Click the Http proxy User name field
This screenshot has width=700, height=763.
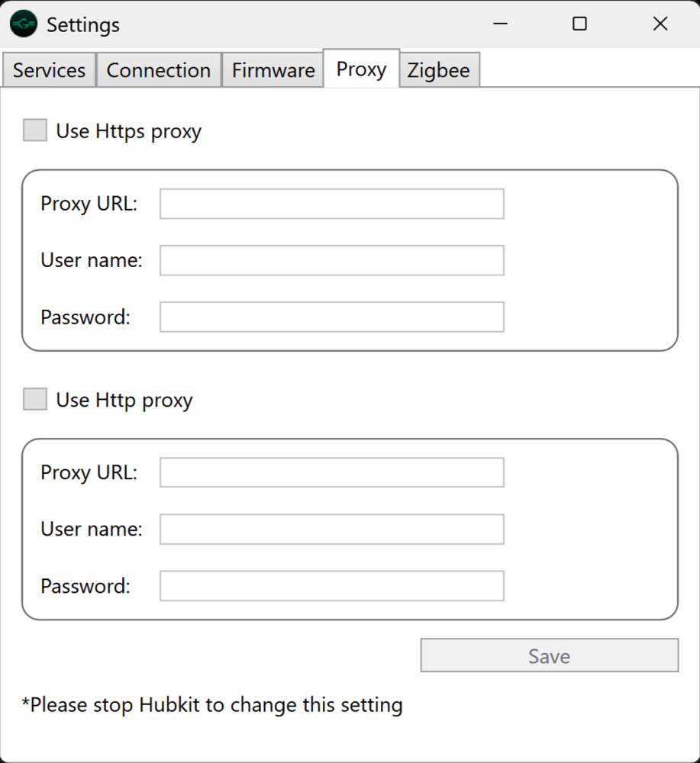(x=331, y=528)
